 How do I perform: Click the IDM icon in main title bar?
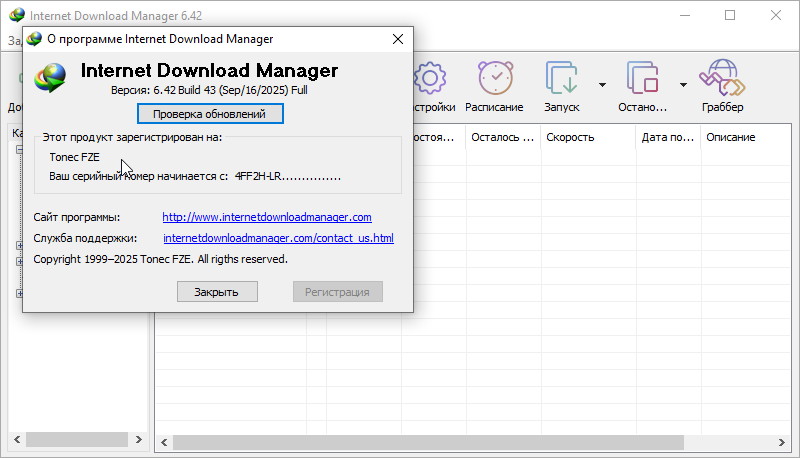point(17,15)
